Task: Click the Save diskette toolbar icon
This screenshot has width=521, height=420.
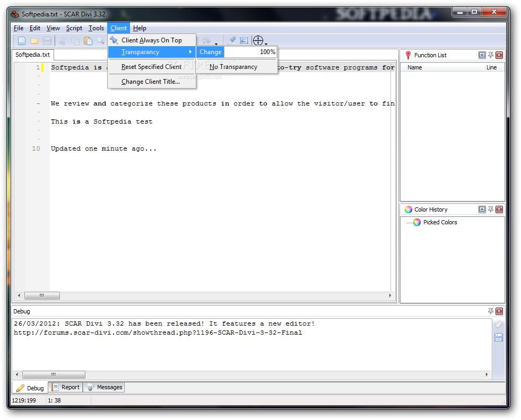Action: (x=47, y=41)
